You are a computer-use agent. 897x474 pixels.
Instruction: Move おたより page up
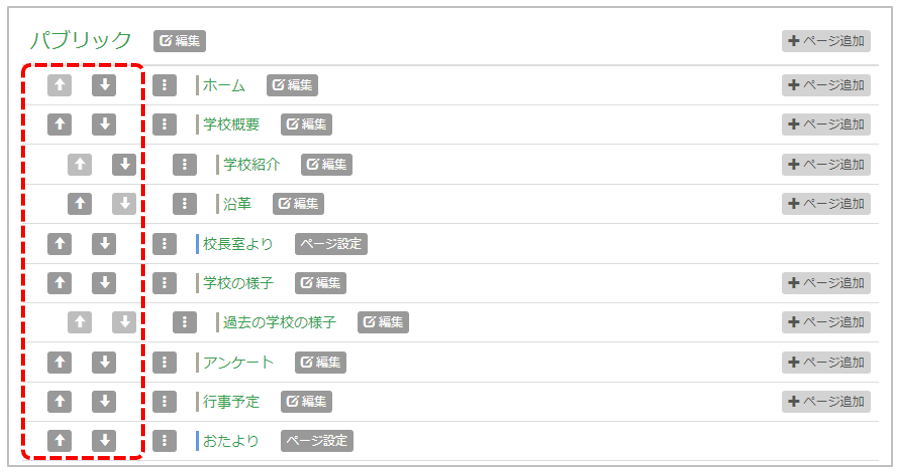coord(60,441)
